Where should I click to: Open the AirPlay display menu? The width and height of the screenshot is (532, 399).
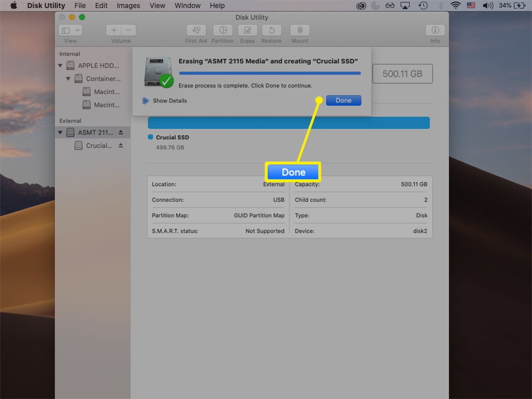click(405, 6)
